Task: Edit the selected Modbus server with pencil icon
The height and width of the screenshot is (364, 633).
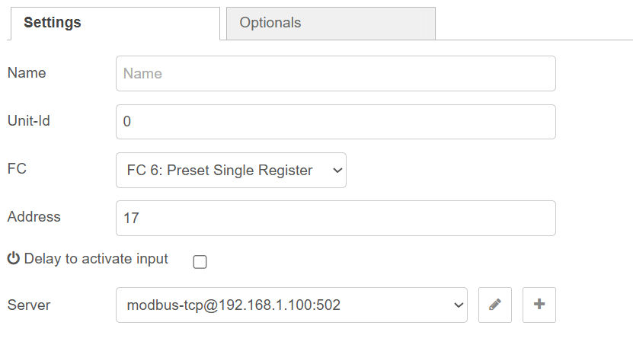Action: [x=495, y=305]
